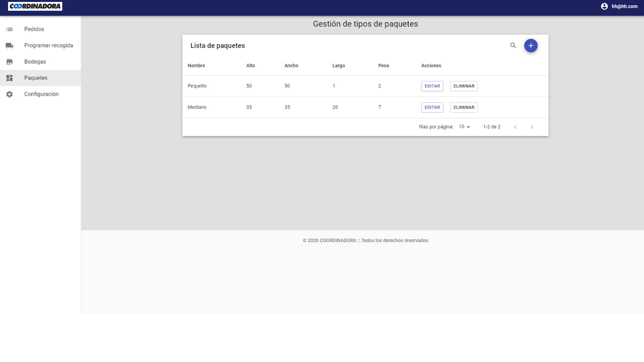
Task: Open Pedidos from the sidebar menu
Action: coord(34,29)
